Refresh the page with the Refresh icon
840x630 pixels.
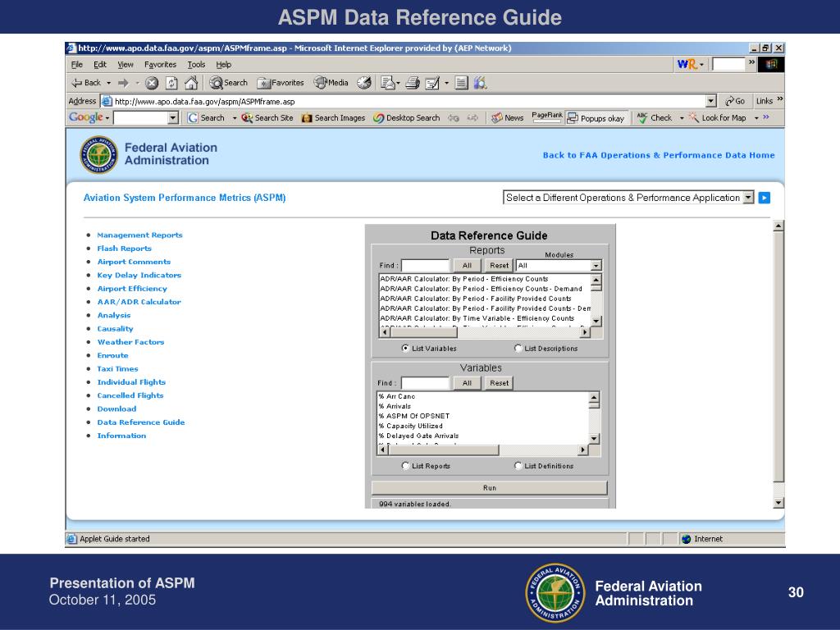(x=171, y=83)
